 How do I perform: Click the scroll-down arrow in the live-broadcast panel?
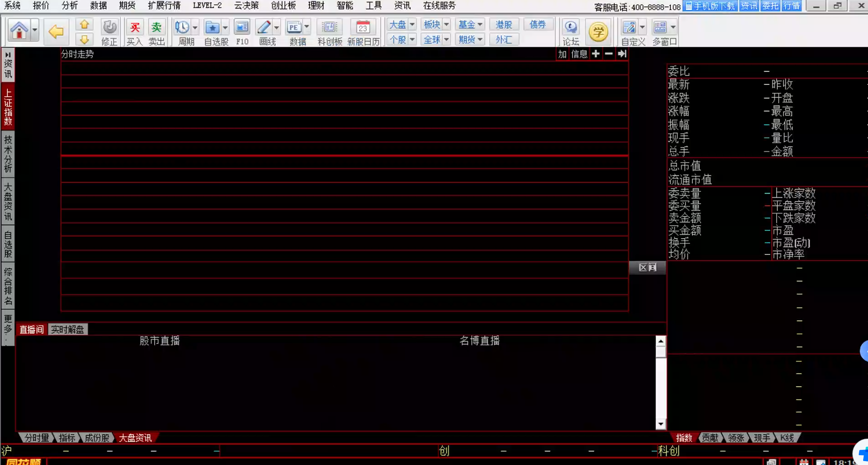coord(661,424)
